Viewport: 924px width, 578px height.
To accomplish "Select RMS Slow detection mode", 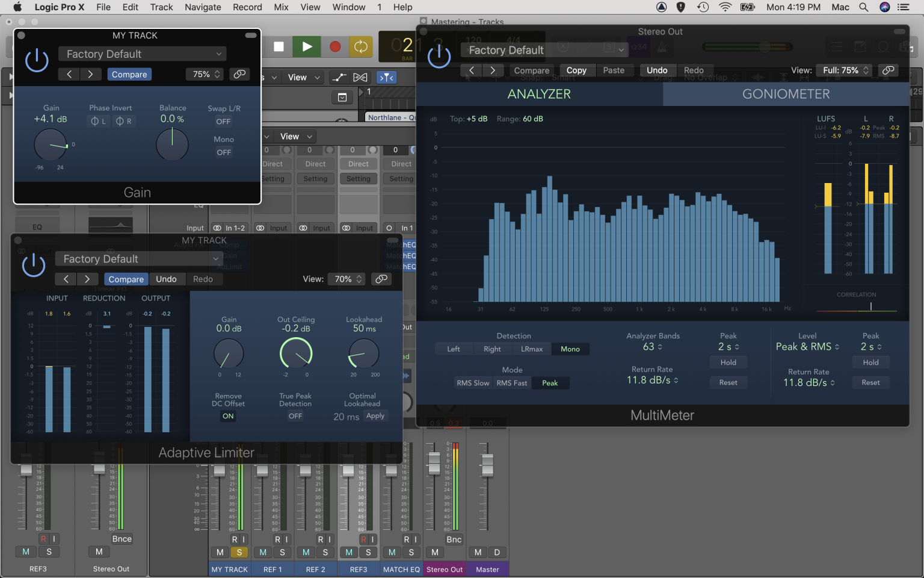I will (x=473, y=382).
